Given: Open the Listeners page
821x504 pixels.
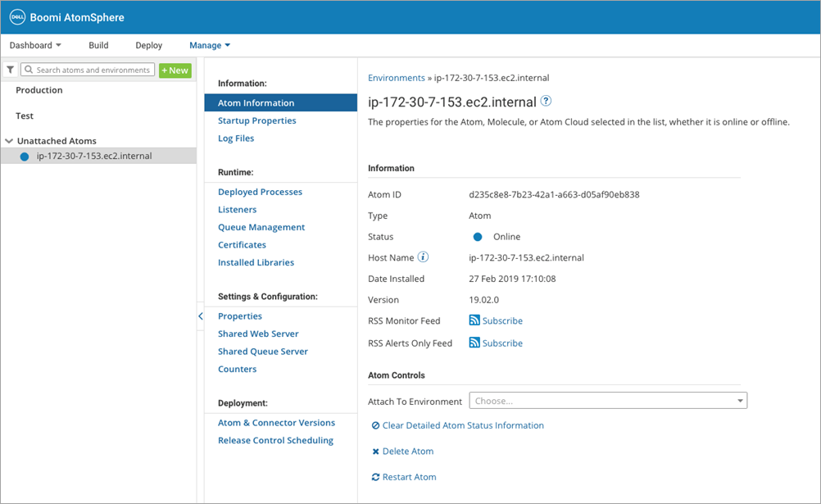Looking at the screenshot, I should 237,210.
